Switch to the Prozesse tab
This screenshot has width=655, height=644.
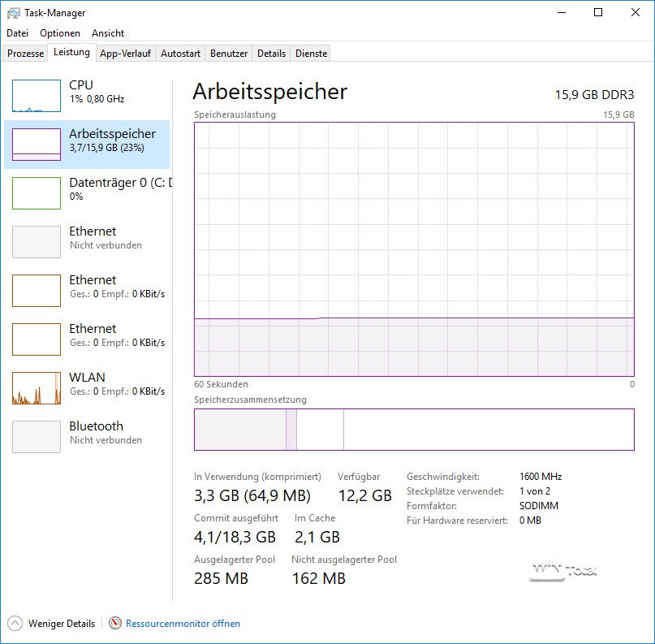pos(25,54)
